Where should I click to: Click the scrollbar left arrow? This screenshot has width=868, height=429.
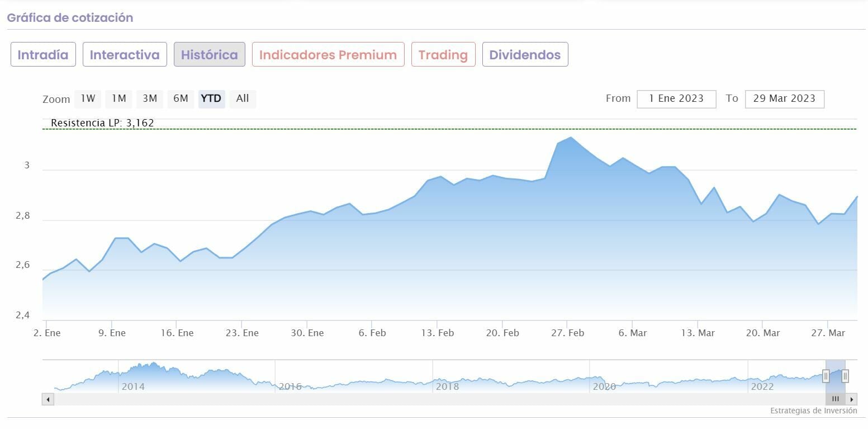pyautogui.click(x=48, y=399)
